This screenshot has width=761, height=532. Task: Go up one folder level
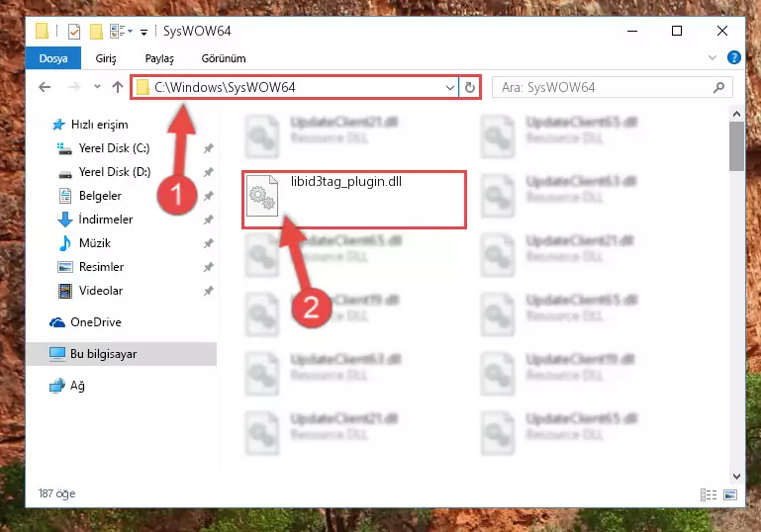118,87
